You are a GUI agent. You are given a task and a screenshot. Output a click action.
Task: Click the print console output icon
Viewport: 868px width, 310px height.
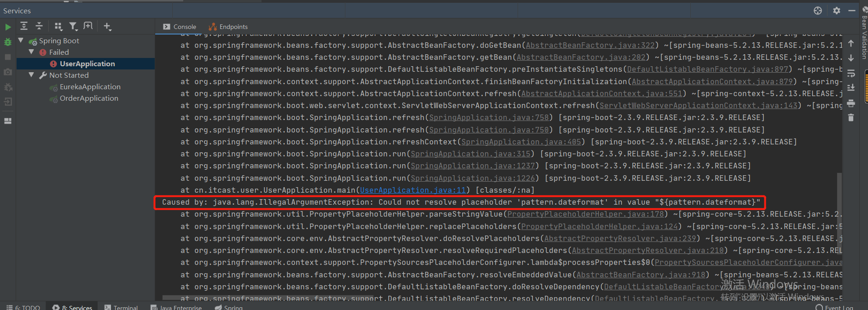(x=851, y=103)
